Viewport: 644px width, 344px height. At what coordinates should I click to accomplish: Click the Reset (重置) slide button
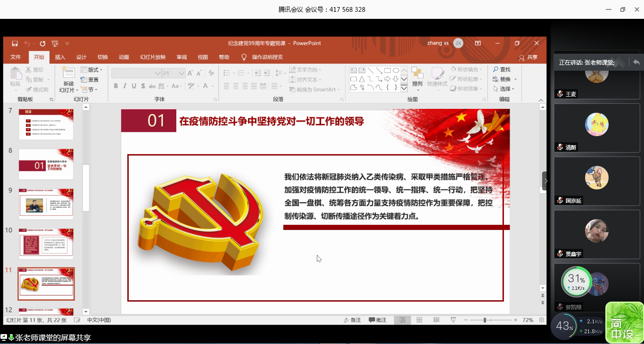tap(90, 80)
